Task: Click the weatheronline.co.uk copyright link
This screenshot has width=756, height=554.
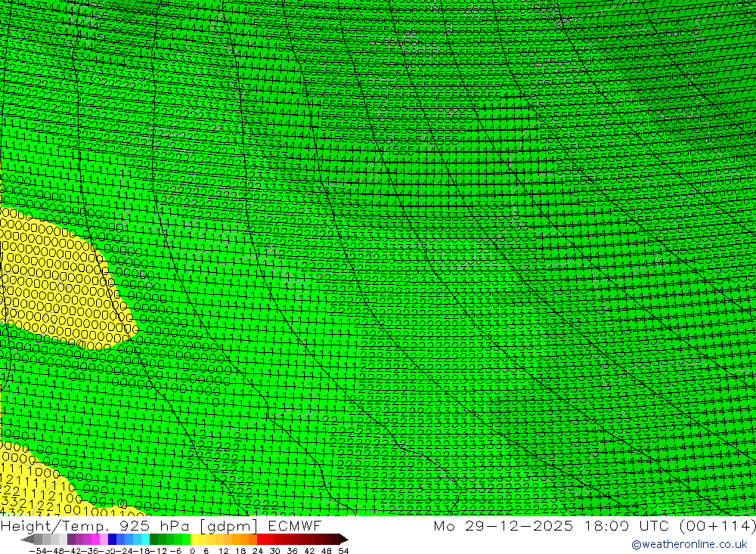Action: tap(689, 544)
